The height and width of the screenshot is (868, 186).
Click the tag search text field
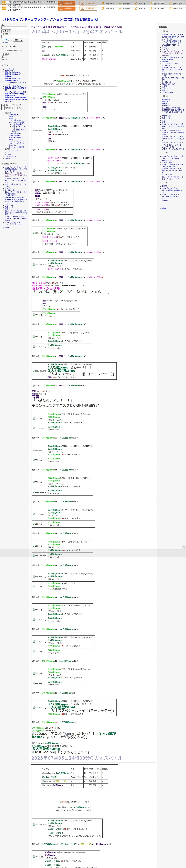click(14, 36)
